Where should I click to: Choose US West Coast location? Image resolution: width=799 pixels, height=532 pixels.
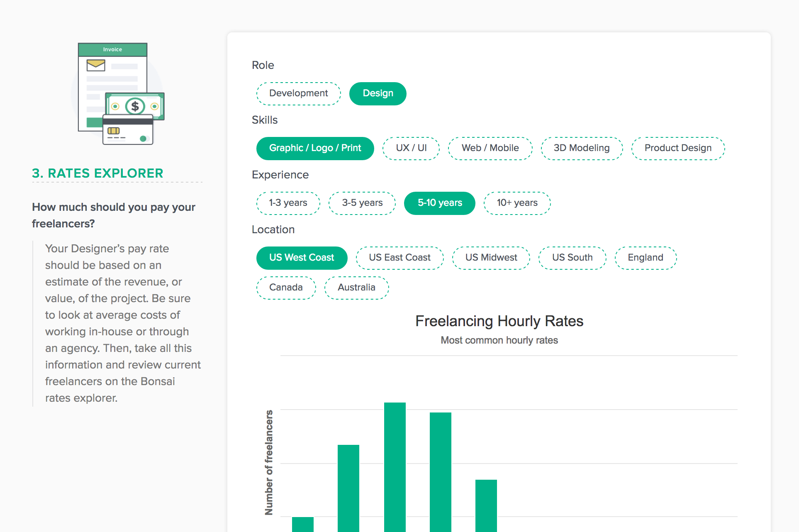coord(302,258)
